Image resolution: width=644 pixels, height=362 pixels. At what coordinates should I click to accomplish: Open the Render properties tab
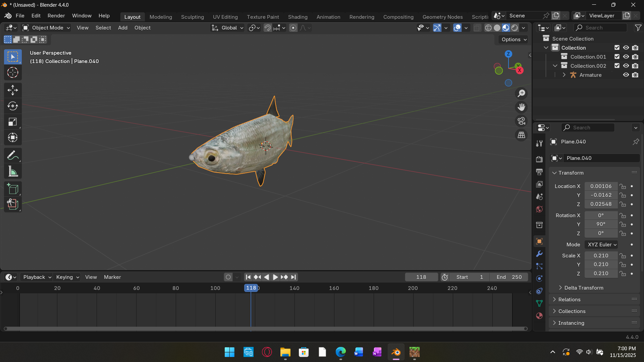point(539,159)
